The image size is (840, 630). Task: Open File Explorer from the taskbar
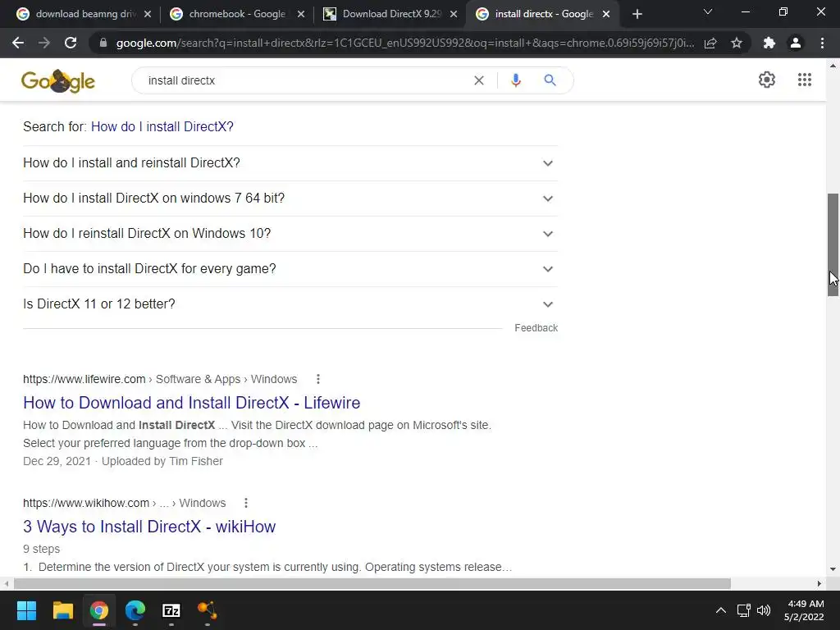pyautogui.click(x=62, y=610)
